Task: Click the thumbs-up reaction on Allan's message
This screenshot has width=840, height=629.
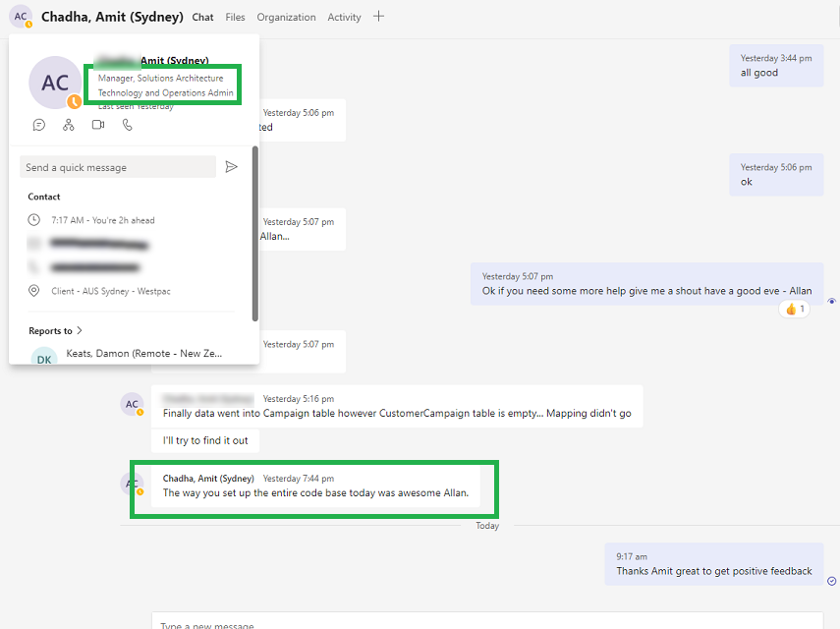Action: (x=794, y=309)
